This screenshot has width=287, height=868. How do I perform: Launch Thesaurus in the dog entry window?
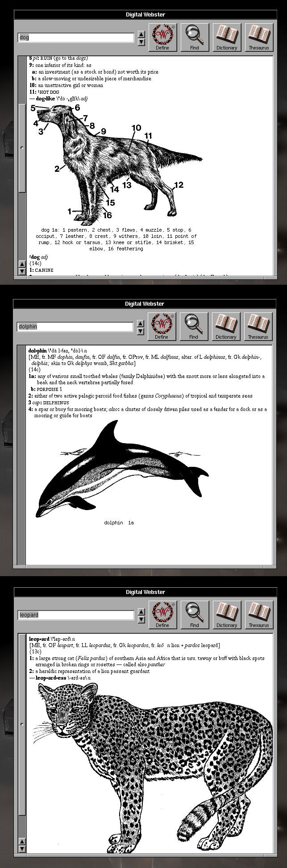(259, 37)
